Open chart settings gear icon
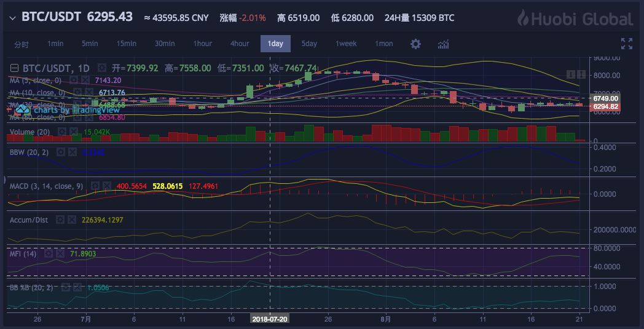This screenshot has height=329, width=644. tap(416, 44)
